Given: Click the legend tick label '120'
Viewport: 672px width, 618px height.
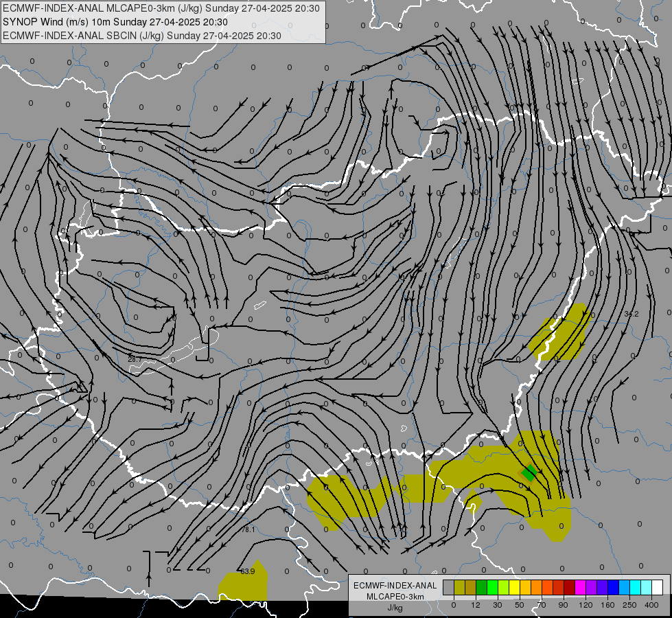Looking at the screenshot, I should [x=586, y=605].
